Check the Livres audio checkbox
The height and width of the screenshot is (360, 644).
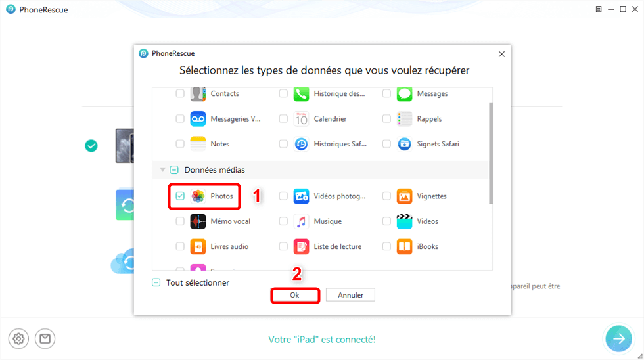180,246
